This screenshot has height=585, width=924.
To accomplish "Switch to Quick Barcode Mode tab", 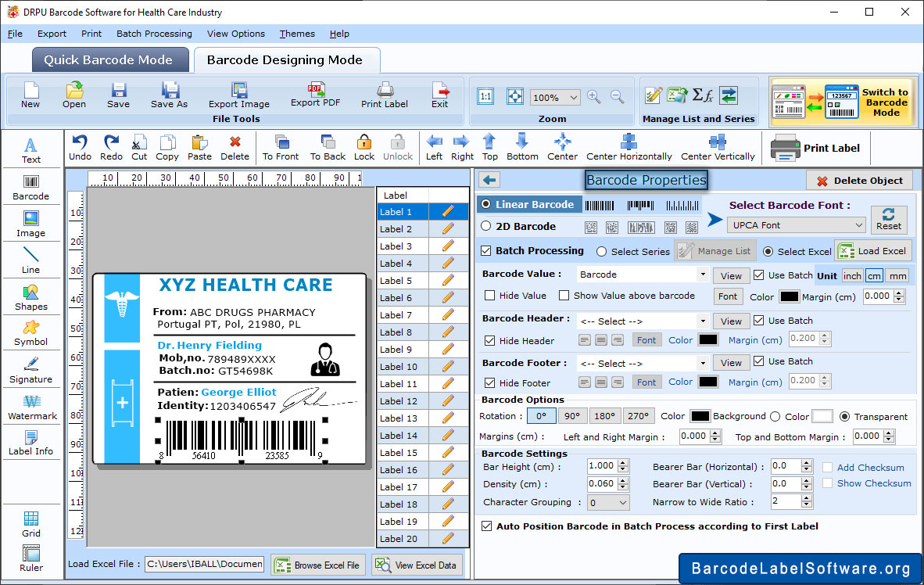I will coord(110,60).
